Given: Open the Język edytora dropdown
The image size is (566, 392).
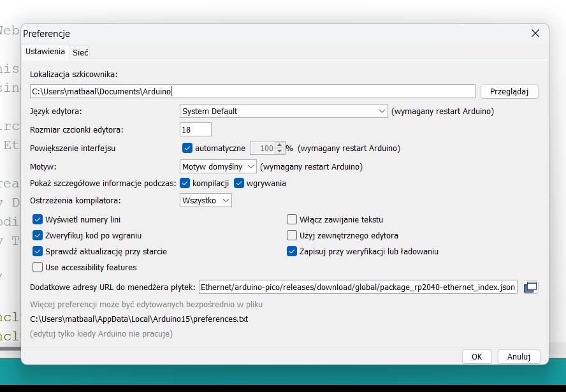Looking at the screenshot, I should point(284,111).
